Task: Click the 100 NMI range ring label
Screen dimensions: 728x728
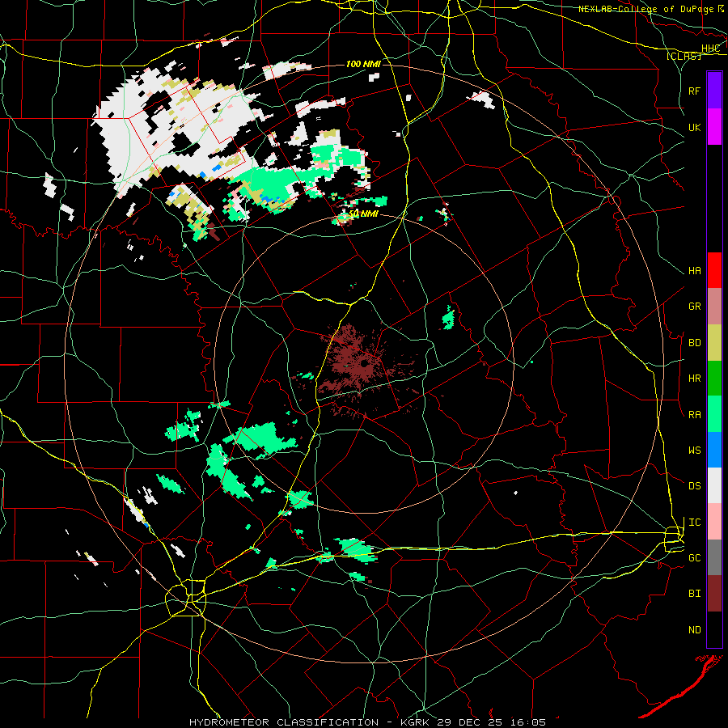Action: click(363, 64)
